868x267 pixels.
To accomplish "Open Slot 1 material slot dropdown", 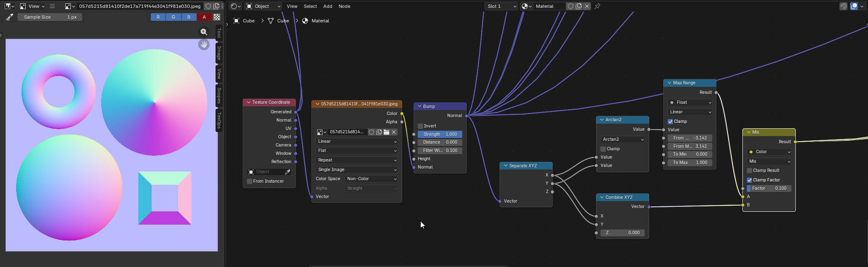I will (x=501, y=6).
